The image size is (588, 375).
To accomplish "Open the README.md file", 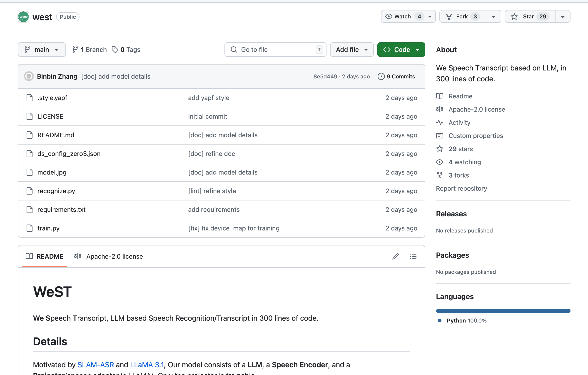I will [x=56, y=135].
